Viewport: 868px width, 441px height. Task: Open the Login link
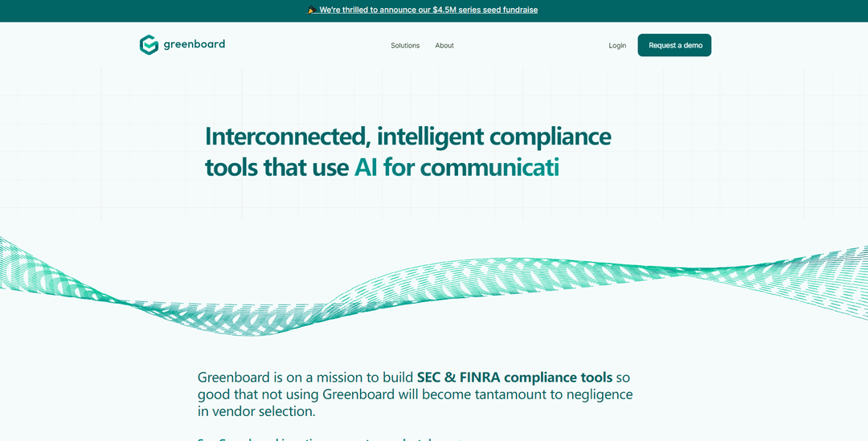tap(617, 45)
